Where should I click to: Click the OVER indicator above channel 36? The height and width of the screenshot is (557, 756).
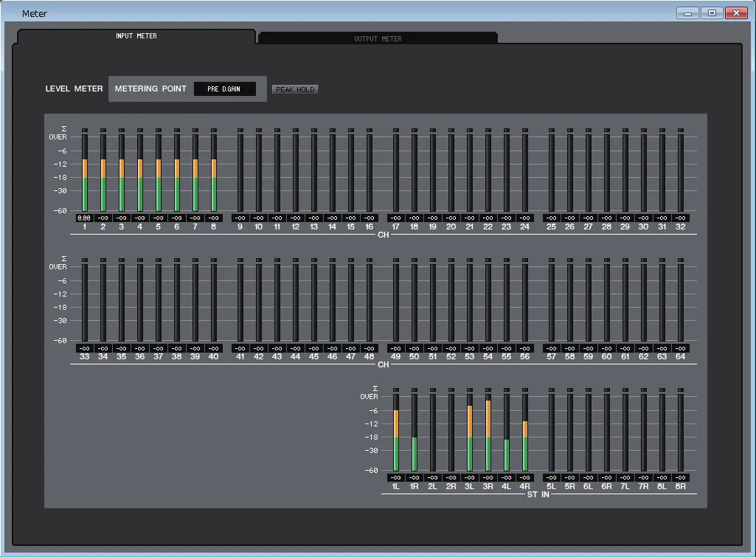140,260
